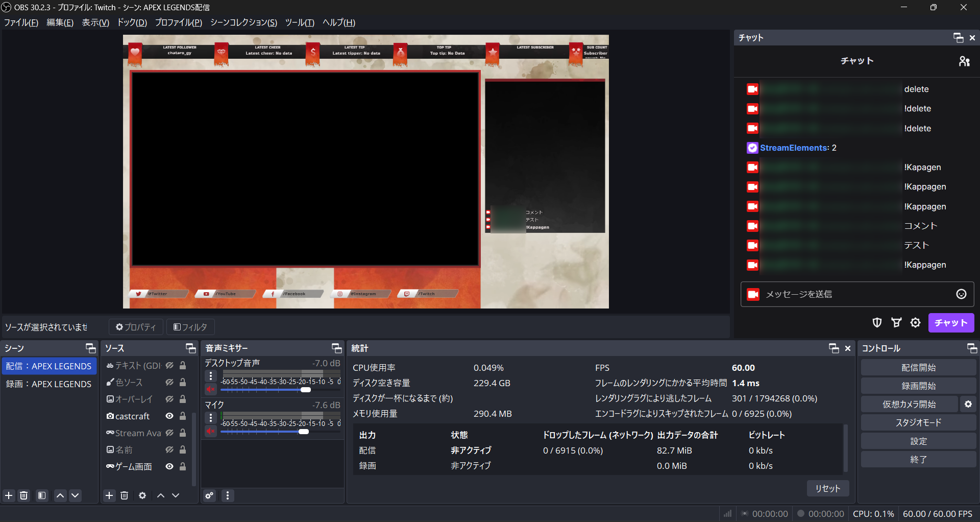Toggle visibility of テキスト (GDI) source
980x522 pixels.
[169, 366]
